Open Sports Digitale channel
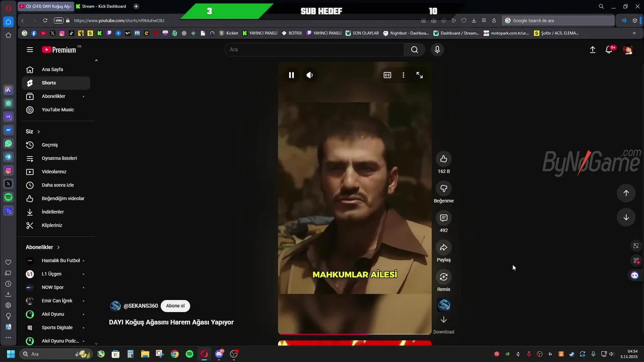This screenshot has height=362, width=644. (56, 327)
